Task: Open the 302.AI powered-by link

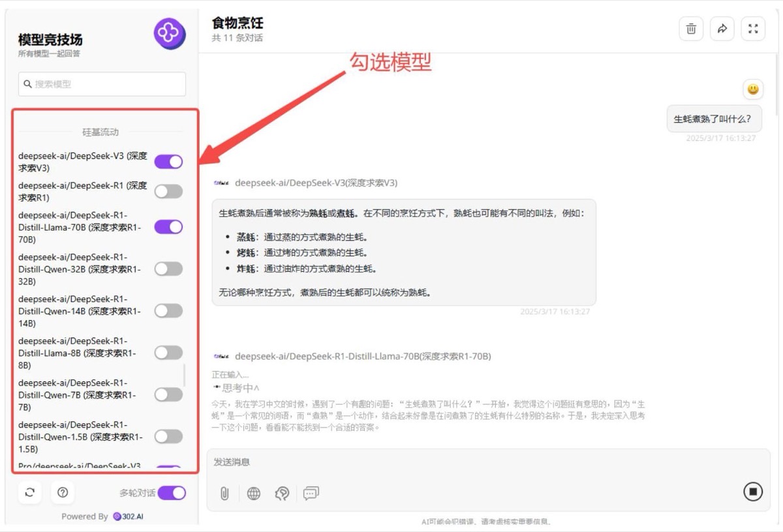Action: point(128,516)
